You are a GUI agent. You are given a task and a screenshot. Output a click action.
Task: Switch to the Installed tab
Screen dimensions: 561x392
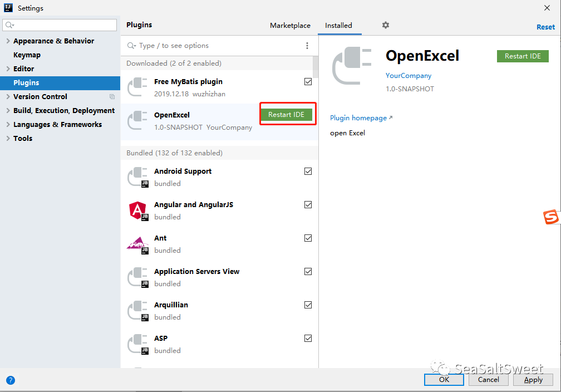click(338, 26)
